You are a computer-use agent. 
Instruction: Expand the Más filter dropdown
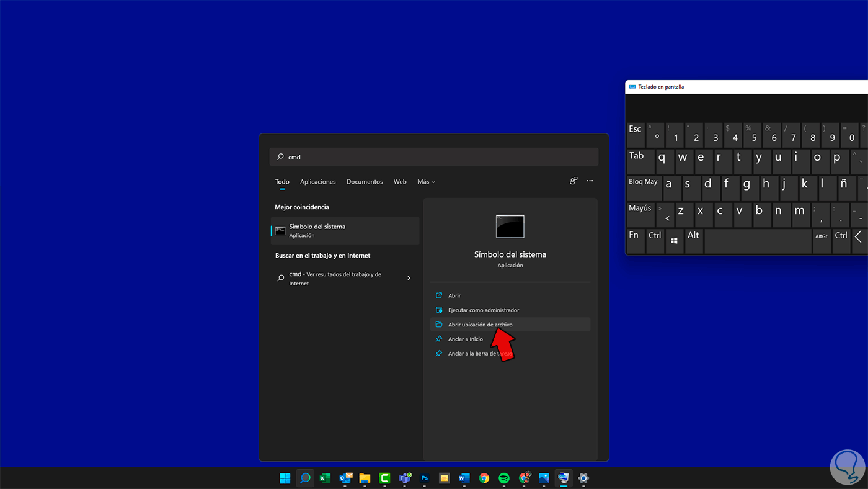(x=426, y=182)
